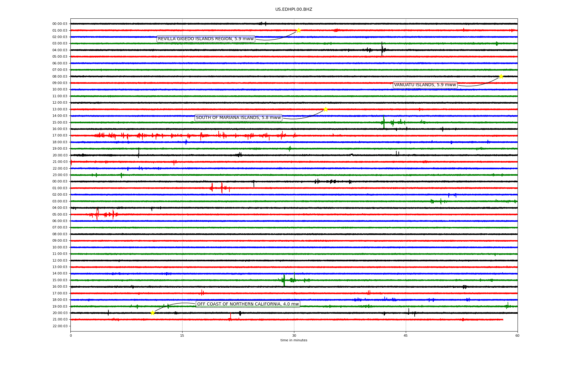Click OFF COAST OF NORTHERN CALIFORNIA, 4.0 mw label
This screenshot has width=588, height=368.
(x=248, y=304)
